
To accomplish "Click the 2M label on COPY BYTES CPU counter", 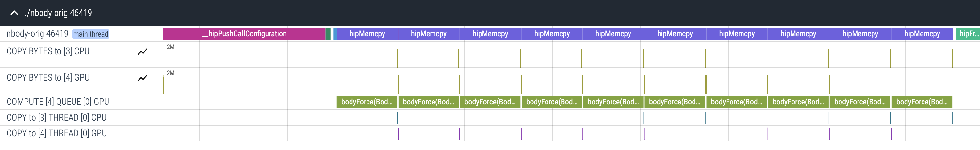I will pyautogui.click(x=171, y=47).
